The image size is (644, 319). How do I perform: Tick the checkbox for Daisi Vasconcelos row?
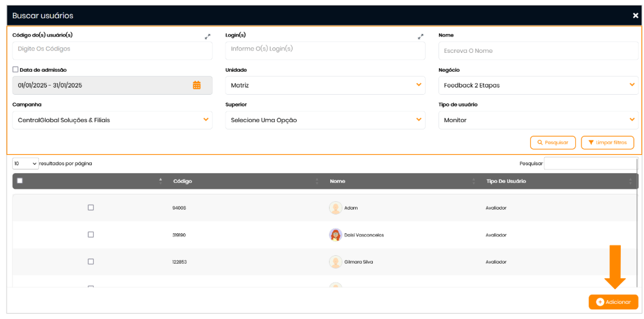point(91,235)
